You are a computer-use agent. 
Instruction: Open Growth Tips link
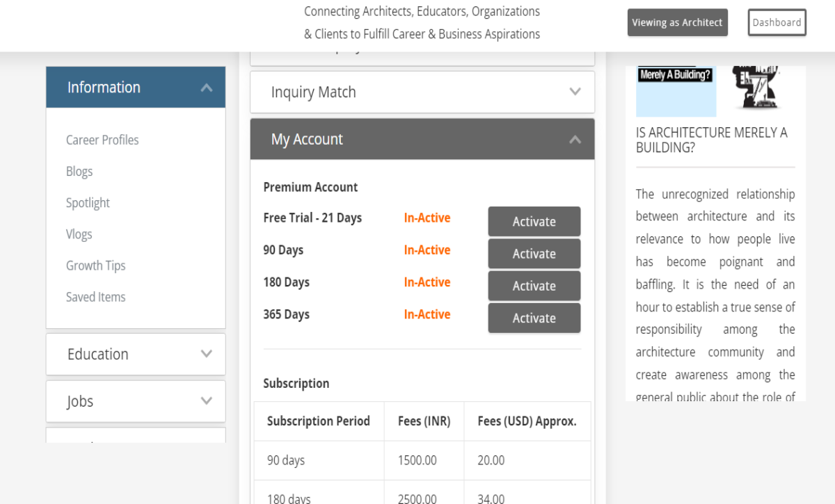pyautogui.click(x=95, y=266)
